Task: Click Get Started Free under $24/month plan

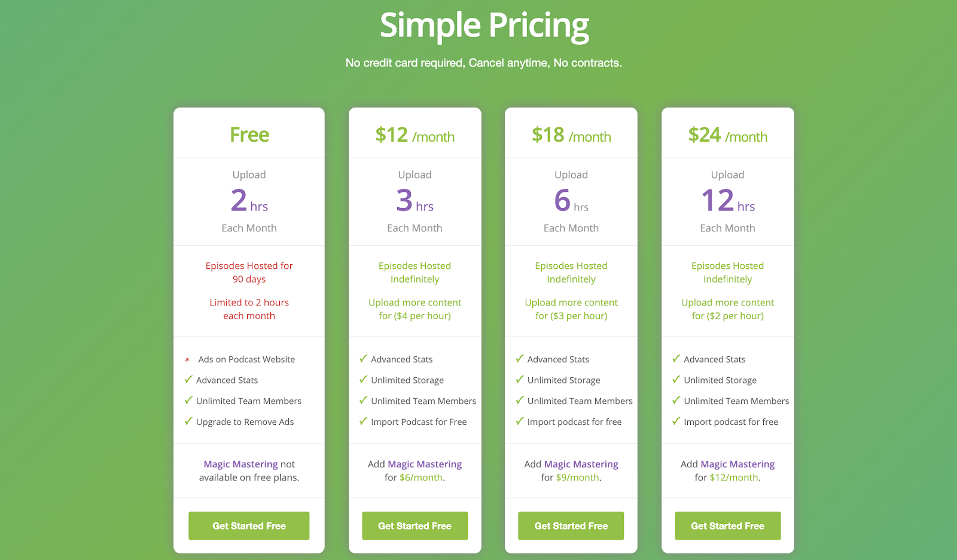Action: tap(728, 526)
